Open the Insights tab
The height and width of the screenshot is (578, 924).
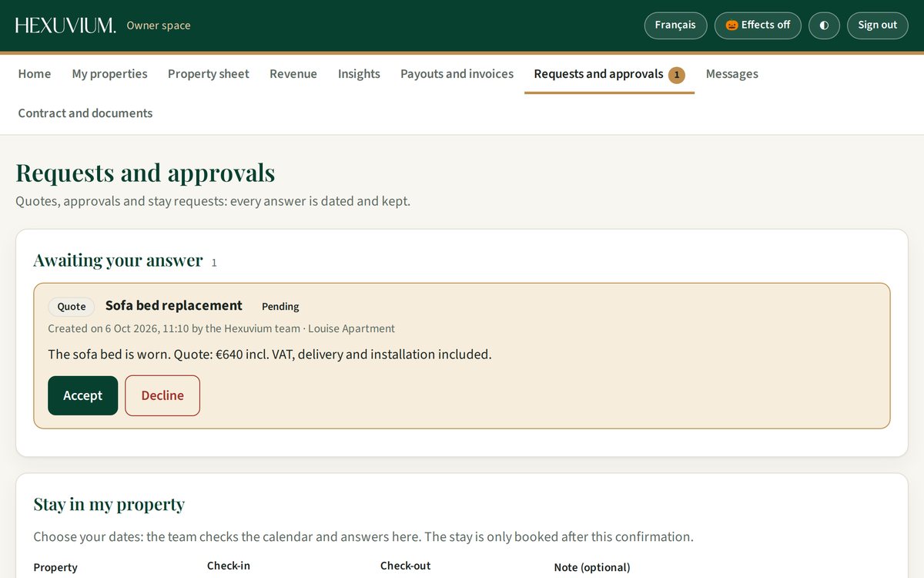(x=359, y=74)
